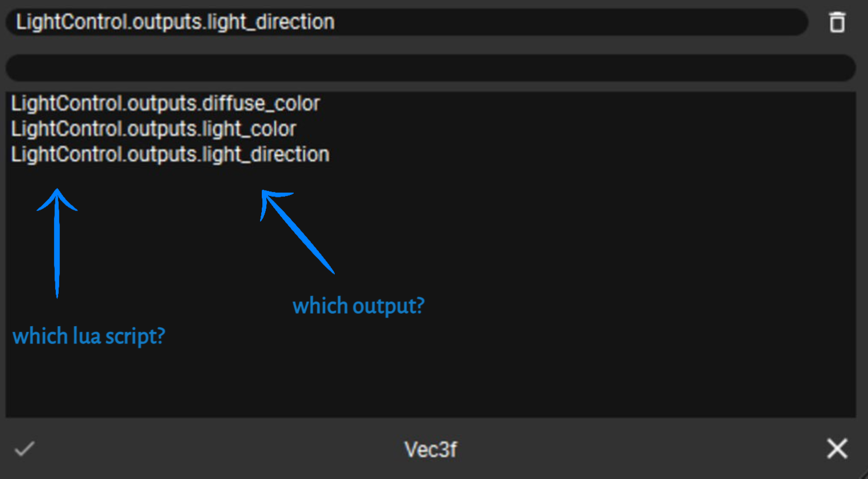Click the vertical blue arrow annotation

pyautogui.click(x=57, y=251)
